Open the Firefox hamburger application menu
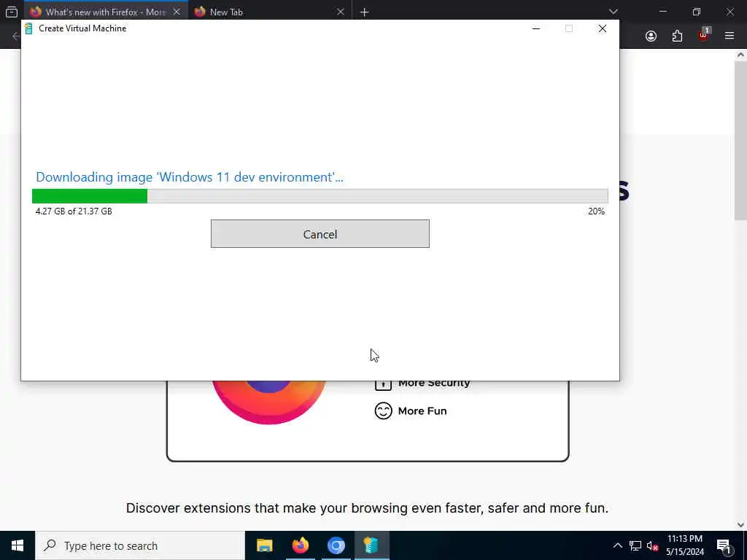 point(729,36)
